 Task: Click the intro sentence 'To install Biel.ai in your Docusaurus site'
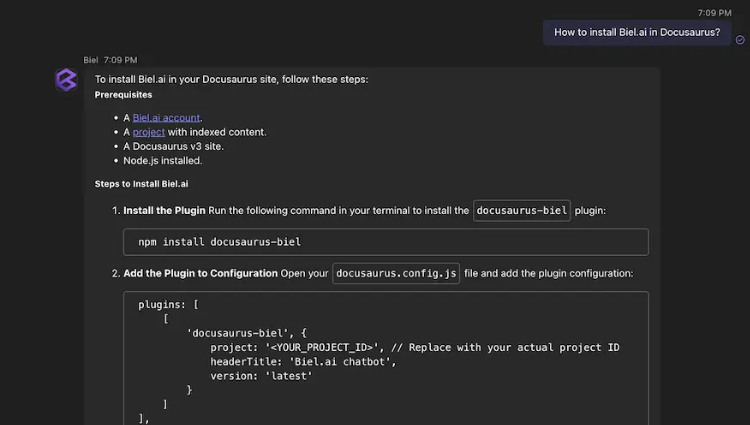coord(232,79)
